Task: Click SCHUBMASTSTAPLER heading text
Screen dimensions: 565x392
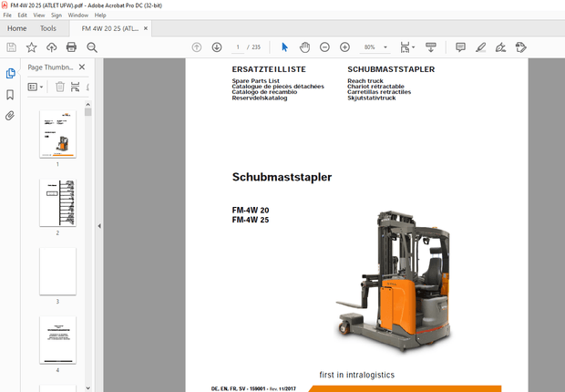Action: pos(391,69)
